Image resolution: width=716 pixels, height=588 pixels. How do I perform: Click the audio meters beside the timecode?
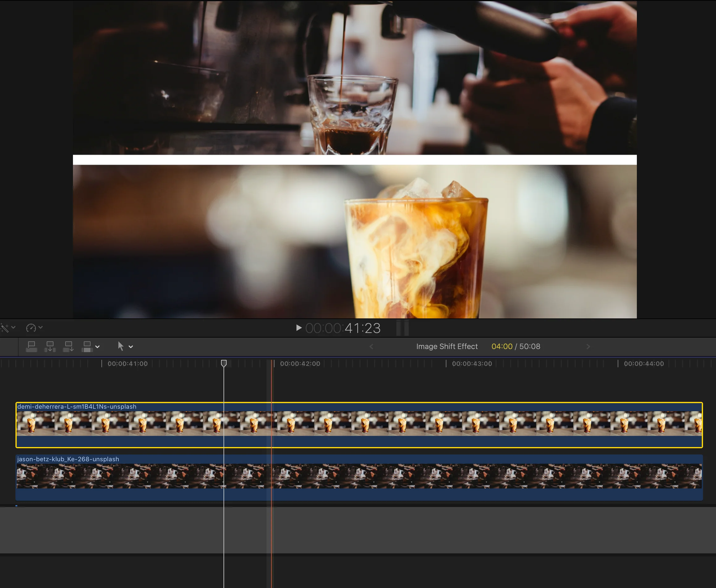pyautogui.click(x=403, y=328)
